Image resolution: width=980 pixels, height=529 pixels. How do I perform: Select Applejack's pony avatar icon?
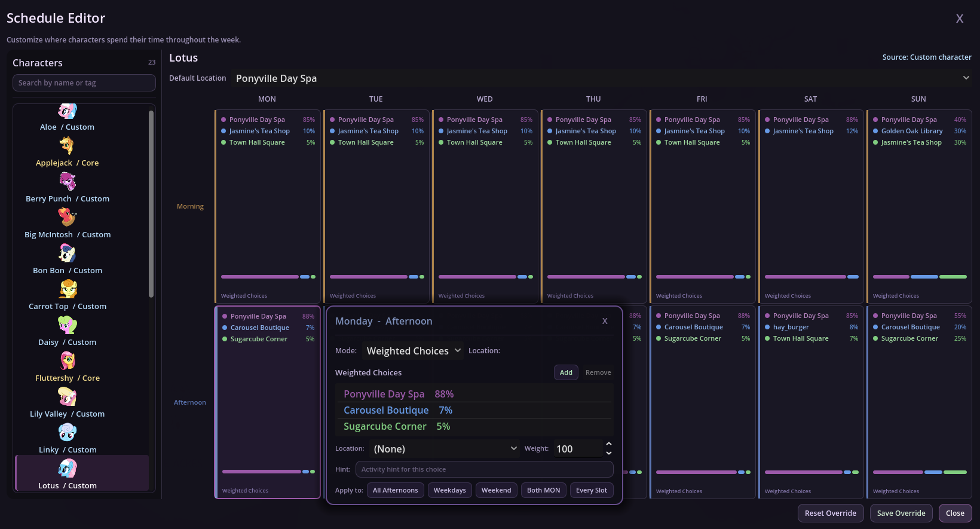68,145
